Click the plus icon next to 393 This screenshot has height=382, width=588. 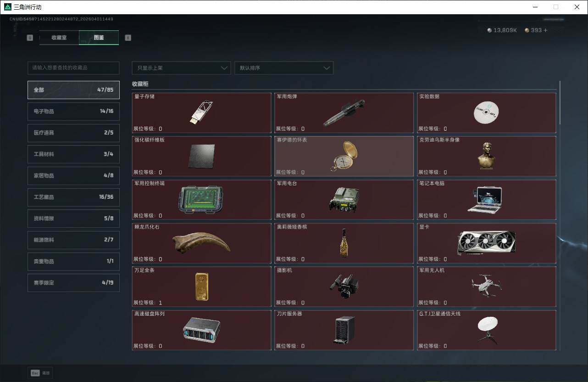click(x=545, y=30)
